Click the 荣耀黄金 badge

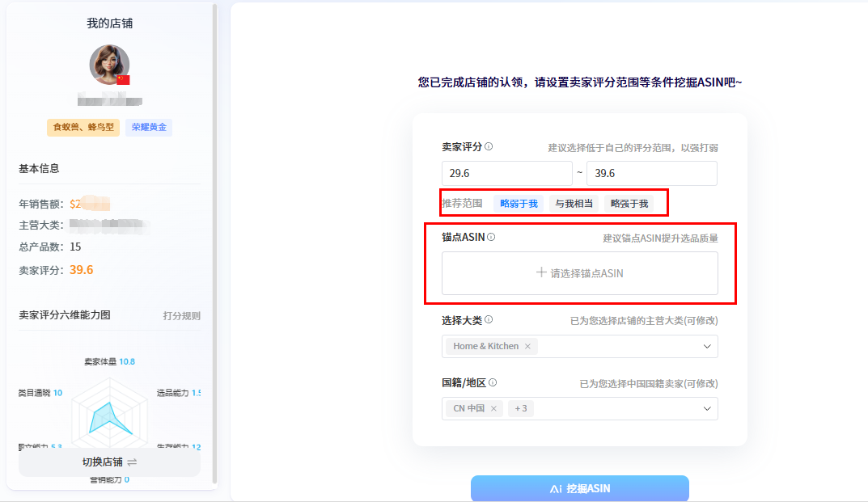click(x=148, y=127)
